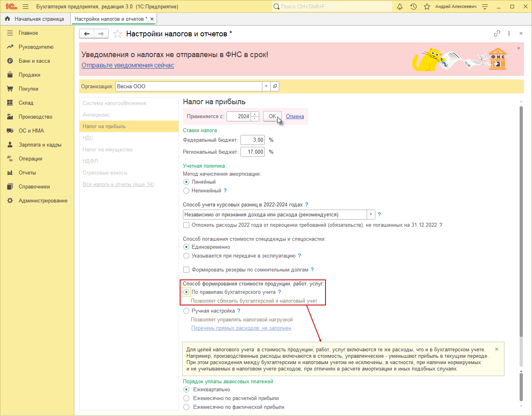
Task: Follow Отправьте уведомления сейчас link
Action: [x=128, y=65]
